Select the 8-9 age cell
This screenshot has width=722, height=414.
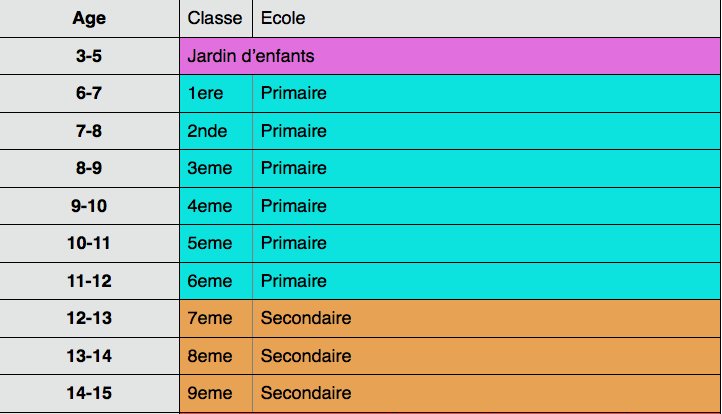pos(89,169)
